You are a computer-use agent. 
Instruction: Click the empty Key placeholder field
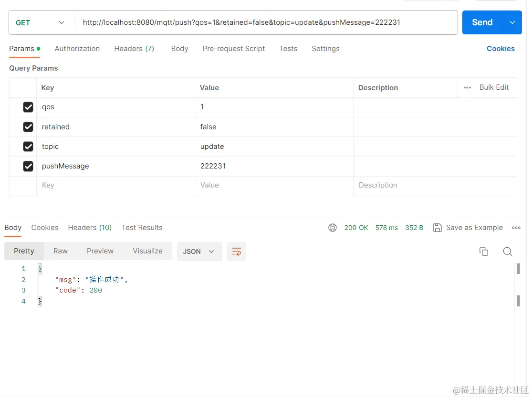(115, 186)
